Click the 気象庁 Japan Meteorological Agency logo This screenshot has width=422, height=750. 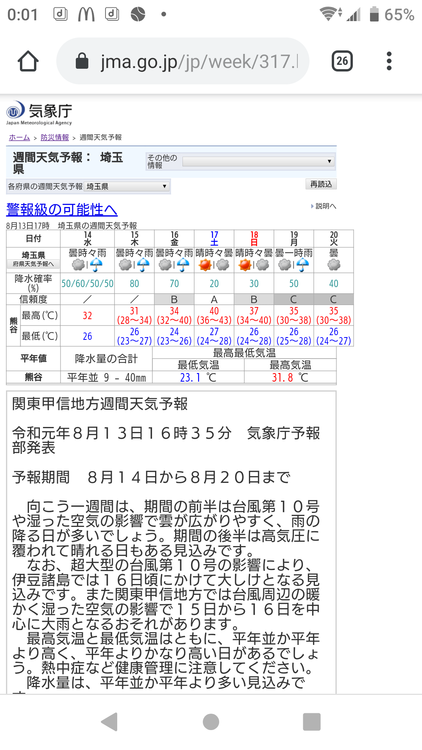click(x=39, y=113)
